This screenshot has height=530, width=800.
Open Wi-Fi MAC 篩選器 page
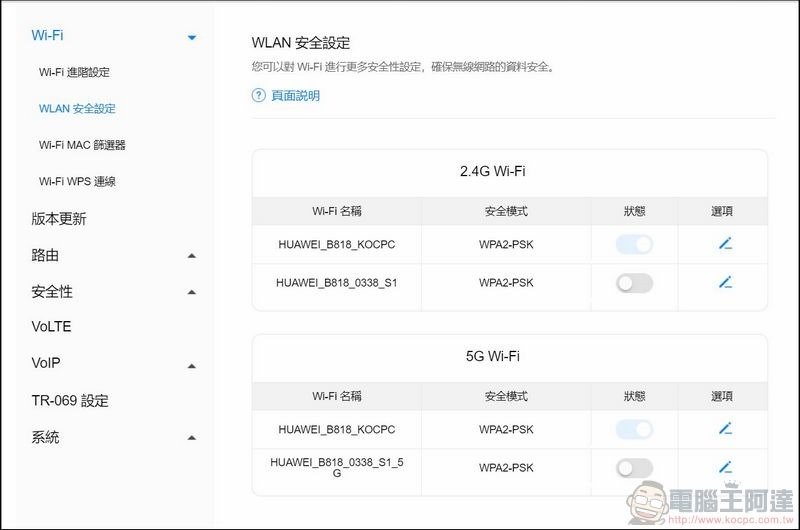click(82, 145)
